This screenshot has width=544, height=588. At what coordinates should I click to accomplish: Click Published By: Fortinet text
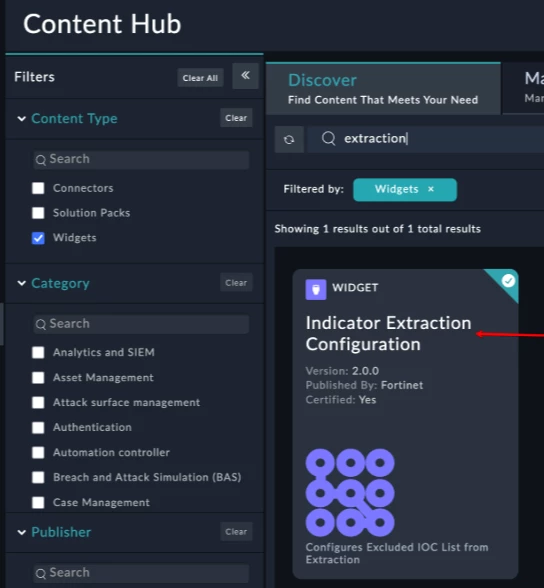click(x=364, y=385)
